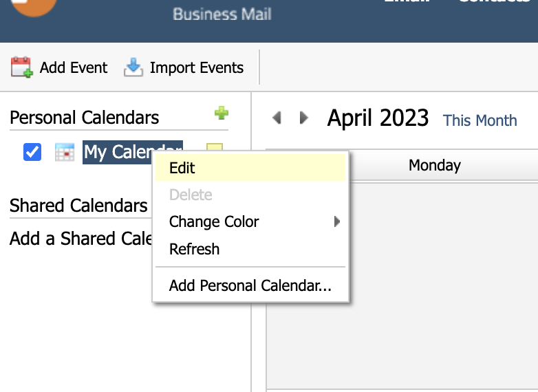This screenshot has width=538, height=392.
Task: Select the My Calendar tree entry
Action: point(133,152)
